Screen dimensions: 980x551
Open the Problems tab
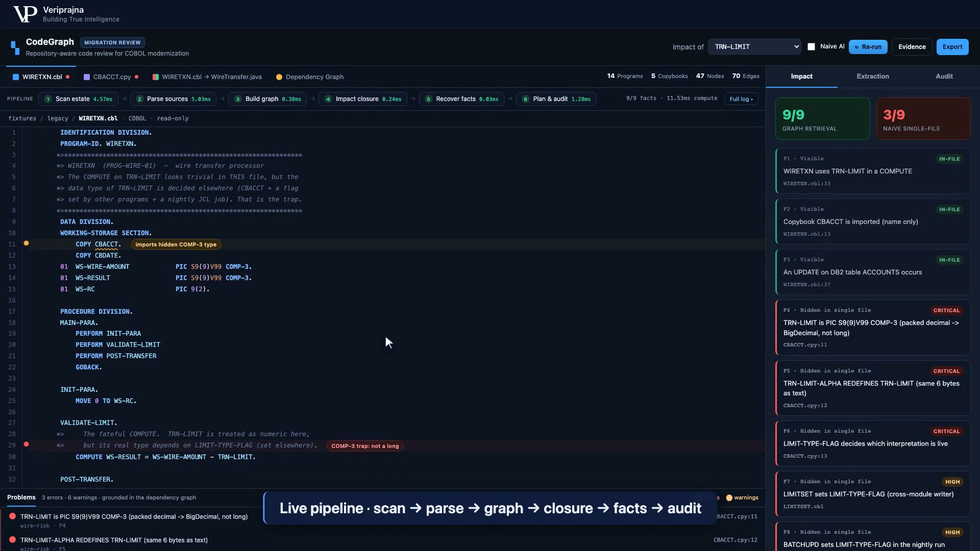click(x=21, y=497)
